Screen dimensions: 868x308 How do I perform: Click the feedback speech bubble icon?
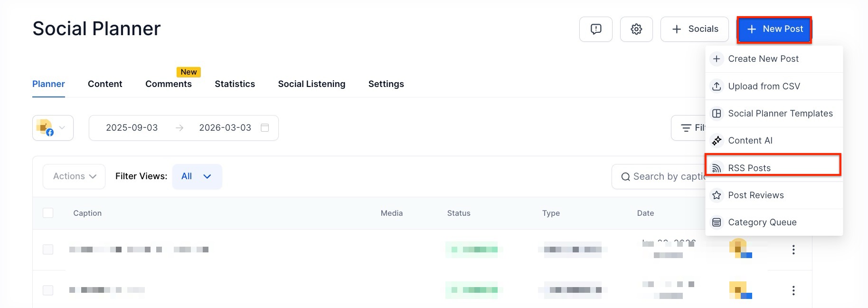[x=595, y=29]
